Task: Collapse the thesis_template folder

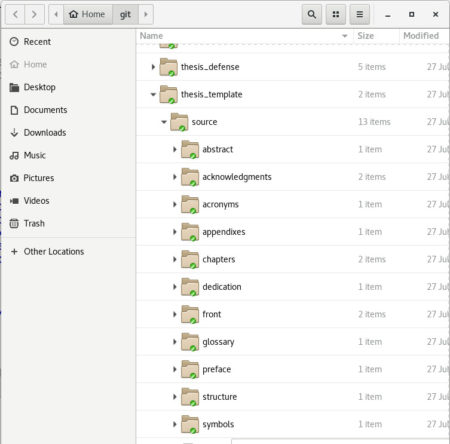Action: click(153, 94)
